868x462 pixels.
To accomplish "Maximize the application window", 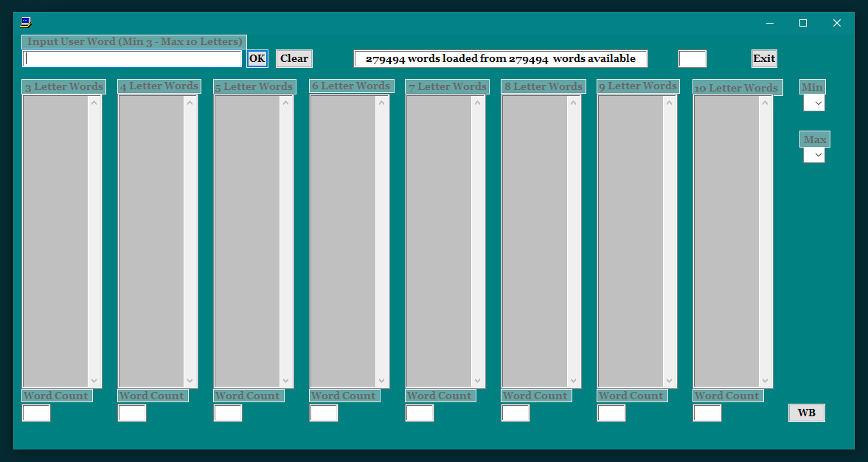I will [x=803, y=23].
